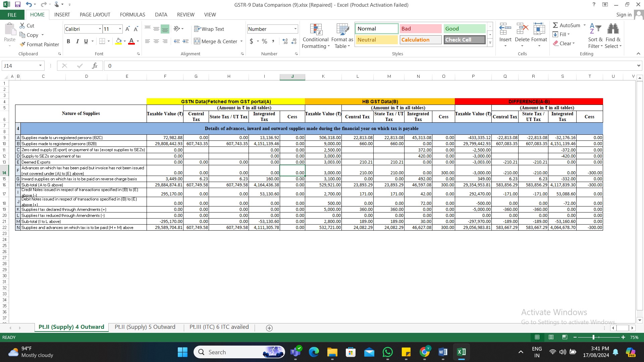Add a new sheet with the plus icon
This screenshot has width=644, height=362.
point(269,328)
